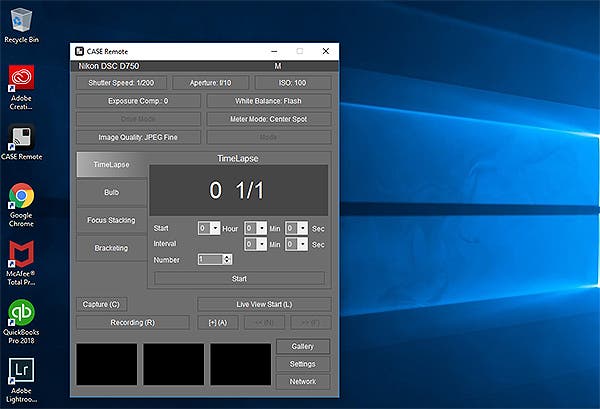Open the Start Hour dropdown
The width and height of the screenshot is (600, 409).
[x=215, y=228]
